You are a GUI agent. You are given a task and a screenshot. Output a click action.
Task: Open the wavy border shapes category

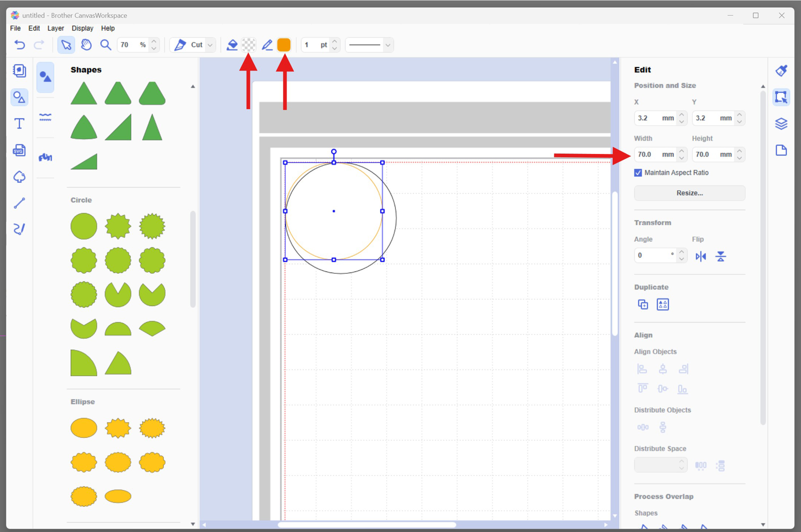(45, 117)
